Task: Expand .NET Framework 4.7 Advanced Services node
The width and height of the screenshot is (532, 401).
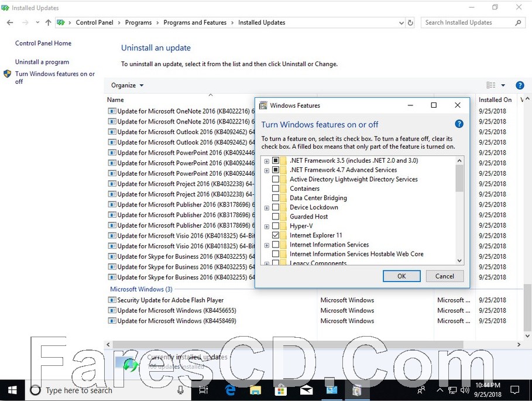Action: tap(267, 170)
